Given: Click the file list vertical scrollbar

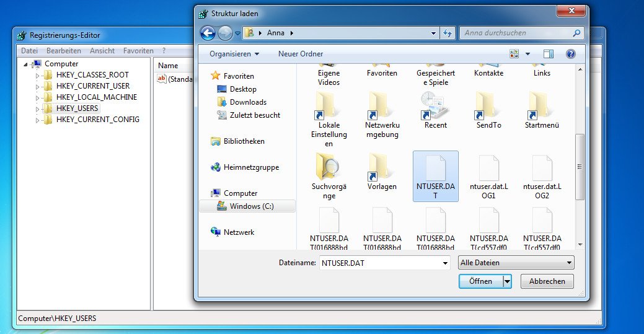Looking at the screenshot, I should 580,167.
